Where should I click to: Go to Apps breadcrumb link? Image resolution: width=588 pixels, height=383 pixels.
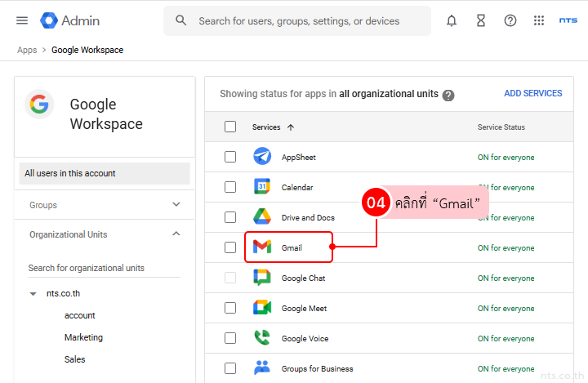(x=27, y=50)
